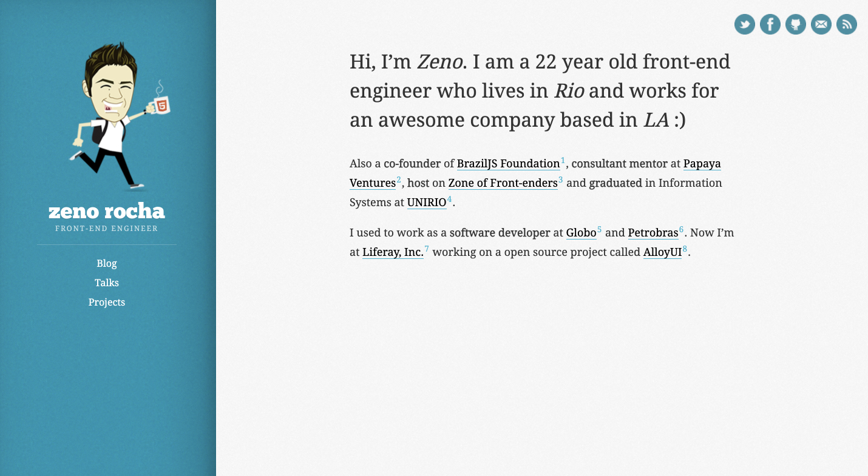Open the Zone of Front-enders link
The height and width of the screenshot is (476, 868).
tap(503, 183)
